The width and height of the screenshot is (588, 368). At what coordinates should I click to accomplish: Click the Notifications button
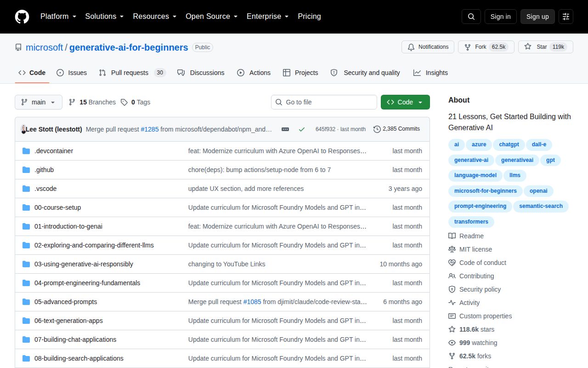click(428, 47)
